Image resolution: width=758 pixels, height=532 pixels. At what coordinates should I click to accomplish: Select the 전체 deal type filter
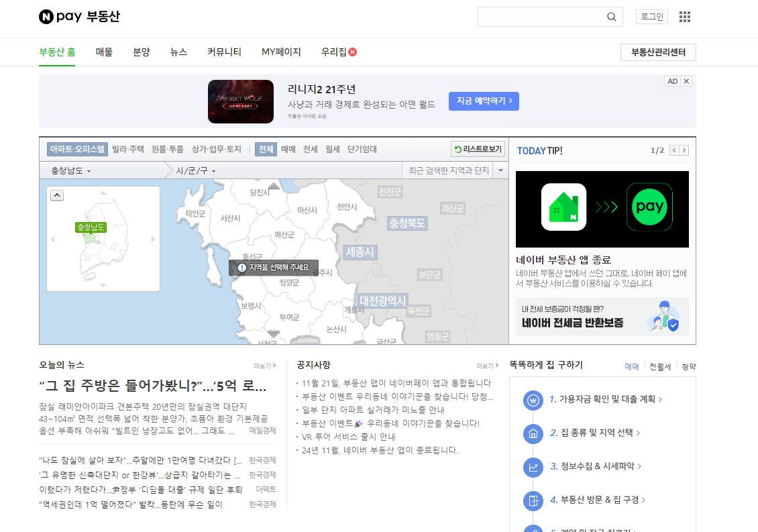click(266, 149)
